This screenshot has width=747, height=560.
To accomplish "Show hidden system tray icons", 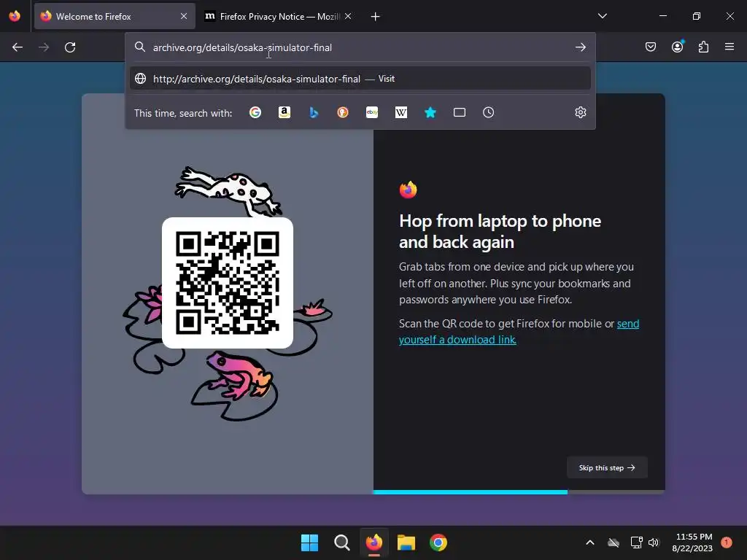I will coord(589,542).
